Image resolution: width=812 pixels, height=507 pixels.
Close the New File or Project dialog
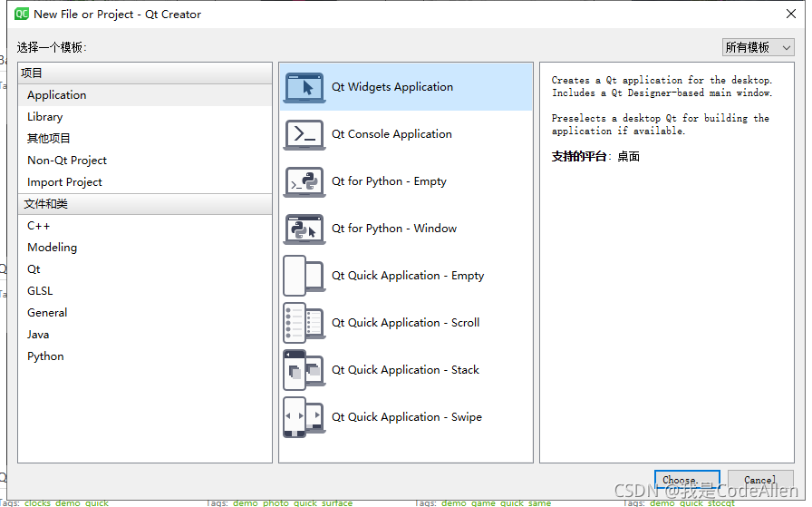click(x=791, y=14)
